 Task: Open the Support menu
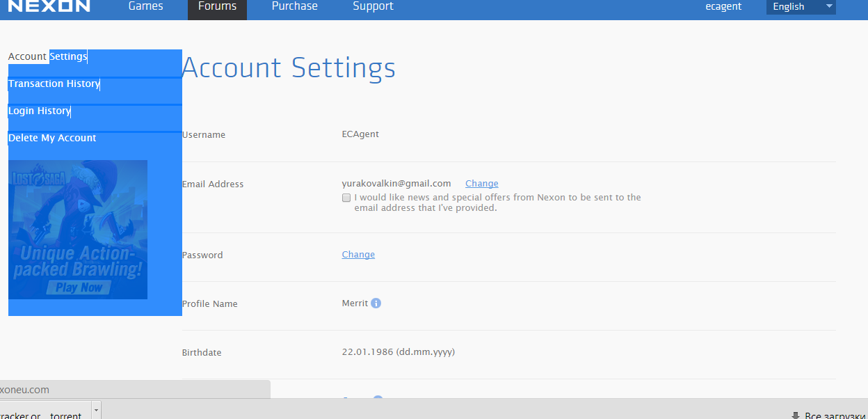click(x=373, y=6)
